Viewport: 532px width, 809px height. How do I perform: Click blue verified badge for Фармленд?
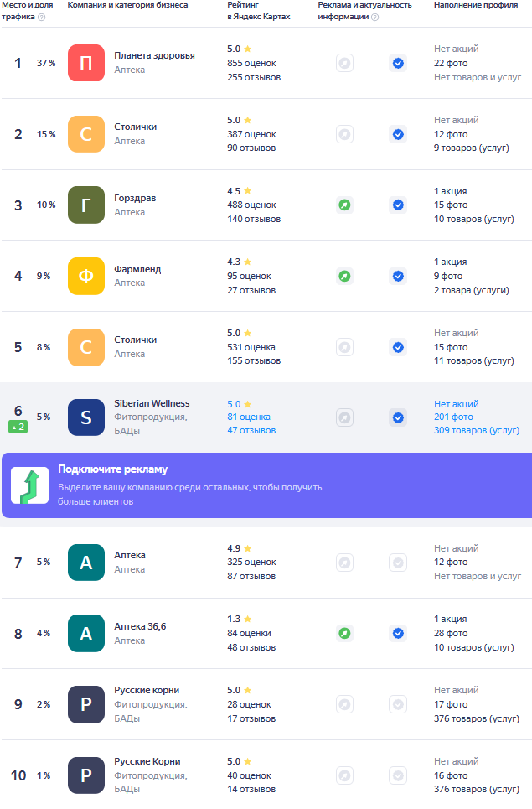click(x=398, y=276)
